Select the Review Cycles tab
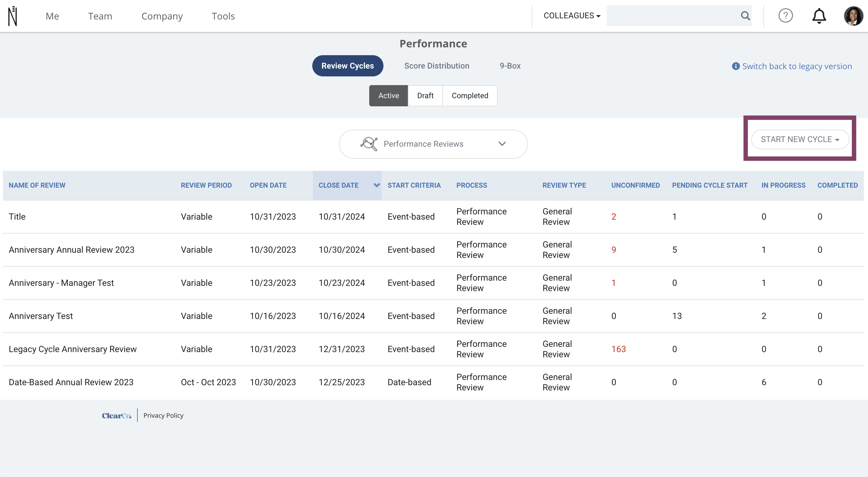Viewport: 868px width, 477px height. pyautogui.click(x=347, y=66)
